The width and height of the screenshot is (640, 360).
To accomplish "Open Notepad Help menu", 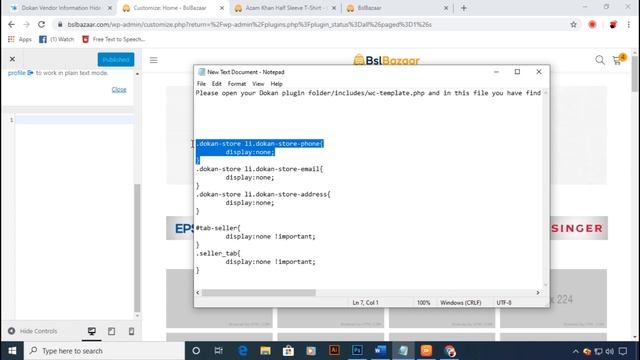I will 276,84.
